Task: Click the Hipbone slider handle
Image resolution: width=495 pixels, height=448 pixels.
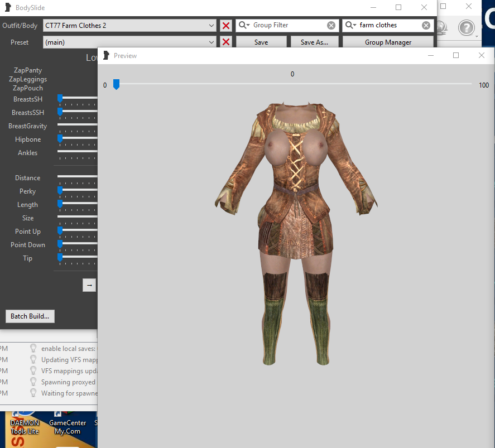Action: [x=60, y=138]
